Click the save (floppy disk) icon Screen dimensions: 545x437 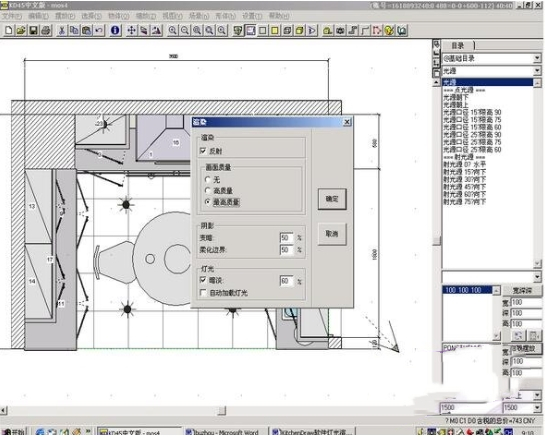point(33,31)
